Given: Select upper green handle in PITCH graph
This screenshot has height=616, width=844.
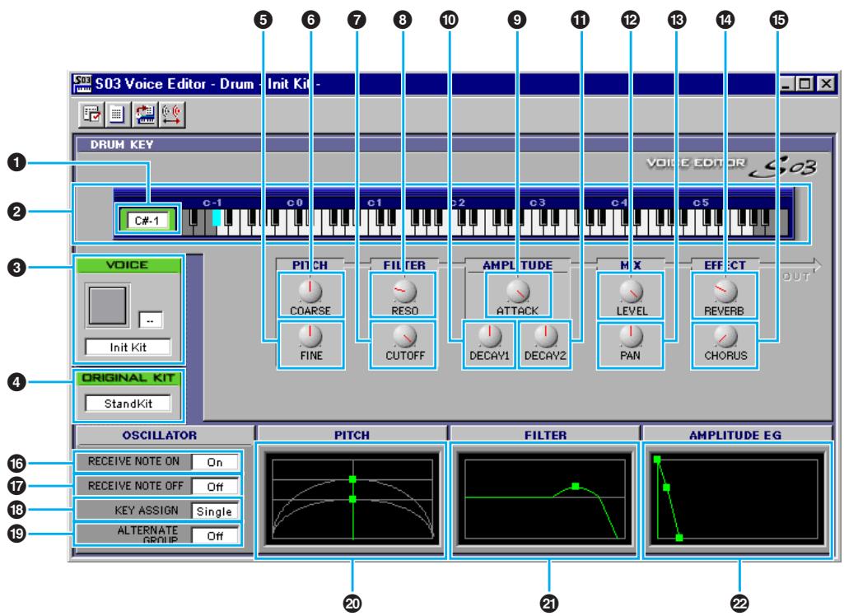Looking at the screenshot, I should (352, 478).
